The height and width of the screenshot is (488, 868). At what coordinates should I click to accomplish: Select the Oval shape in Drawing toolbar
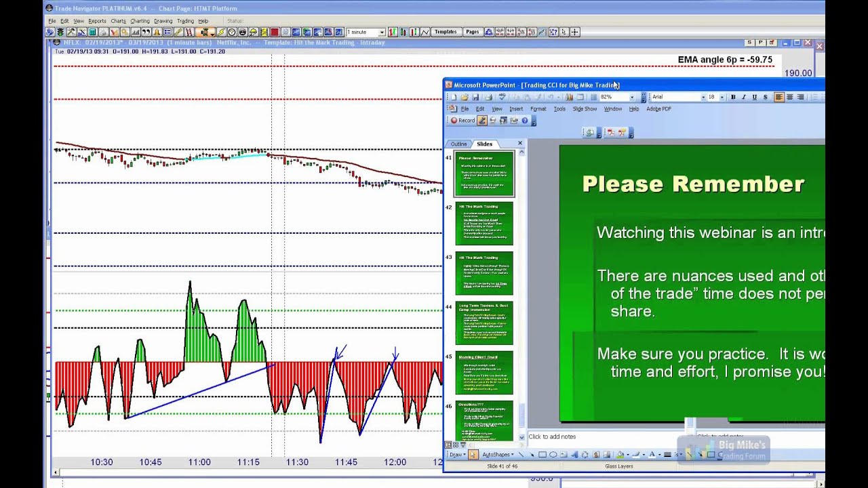point(553,455)
